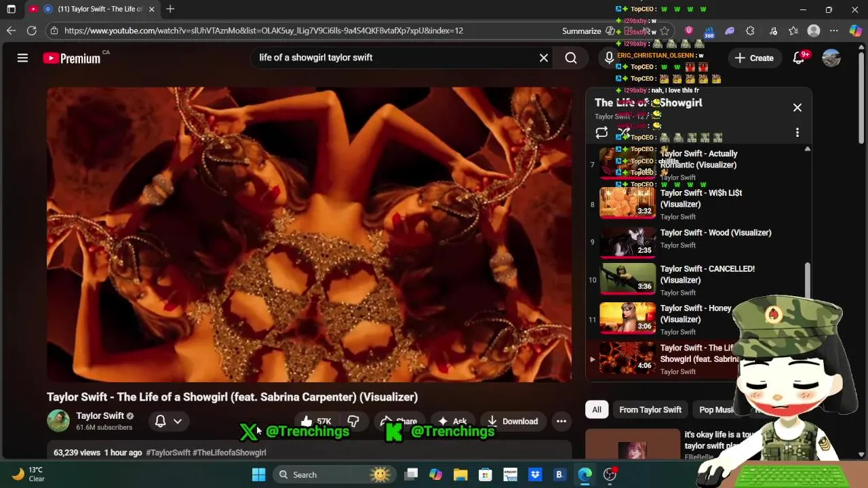The width and height of the screenshot is (868, 488).
Task: Click Create button
Action: (x=754, y=58)
